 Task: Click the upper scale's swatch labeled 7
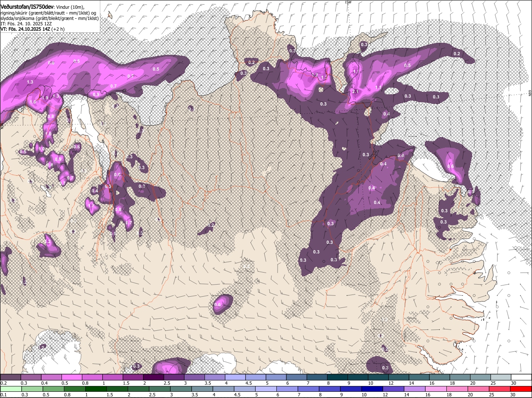[316, 377]
